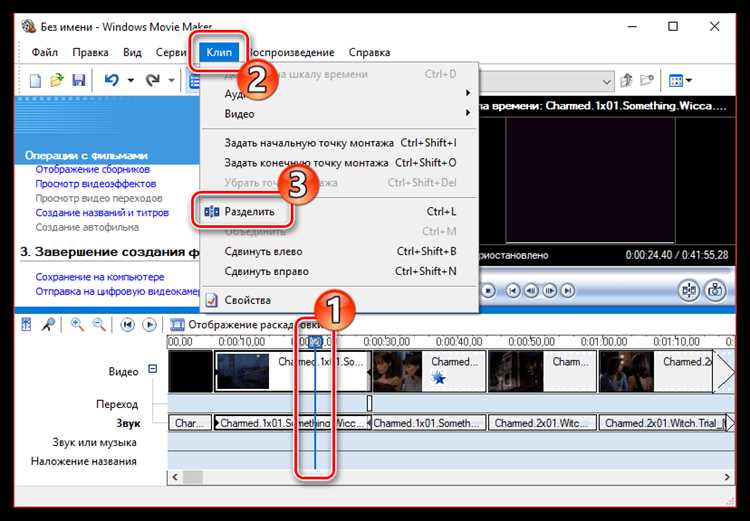750x521 pixels.
Task: Step to the next frame
Action: coord(549,290)
